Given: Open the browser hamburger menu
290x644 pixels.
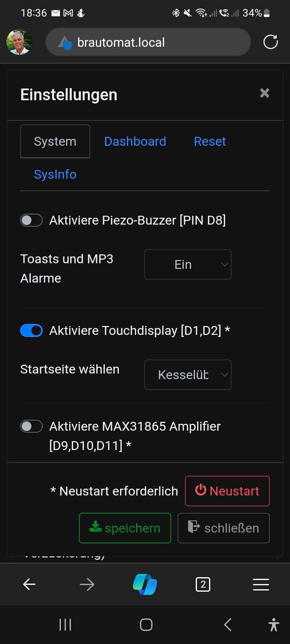Looking at the screenshot, I should 261,584.
